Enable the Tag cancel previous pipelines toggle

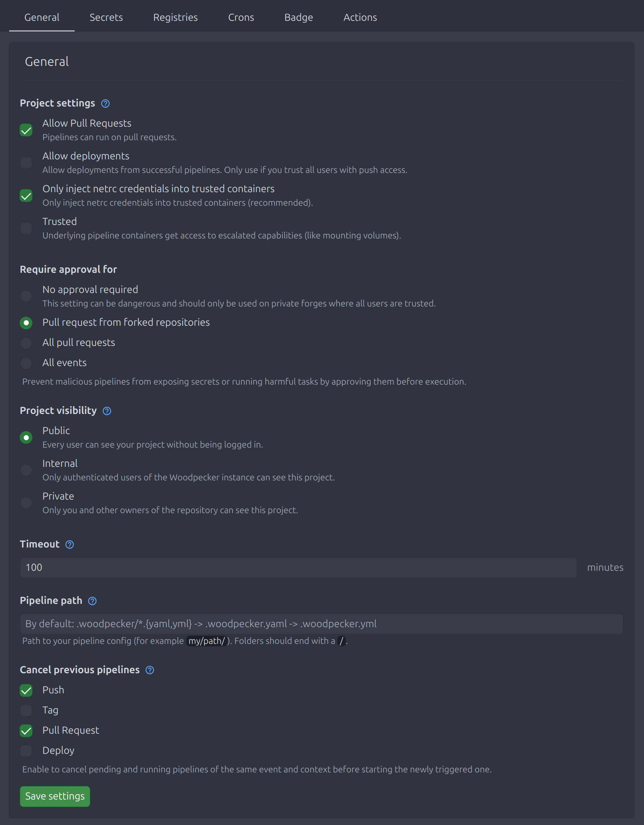(x=27, y=710)
